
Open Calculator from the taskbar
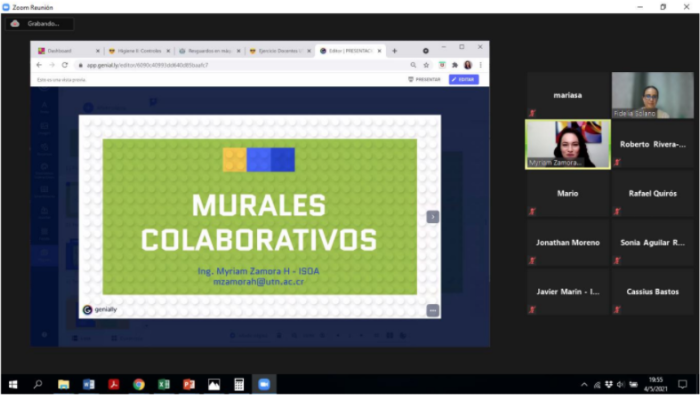point(239,384)
